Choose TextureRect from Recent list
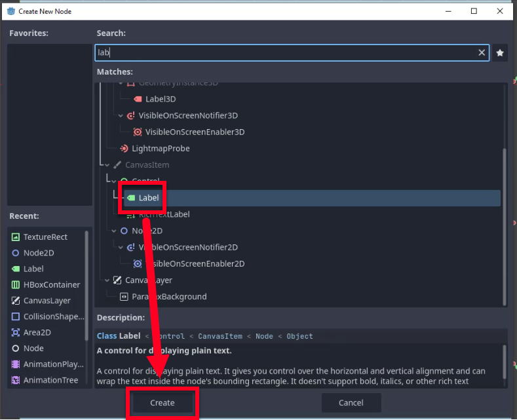Image resolution: width=517 pixels, height=420 pixels. 45,237
